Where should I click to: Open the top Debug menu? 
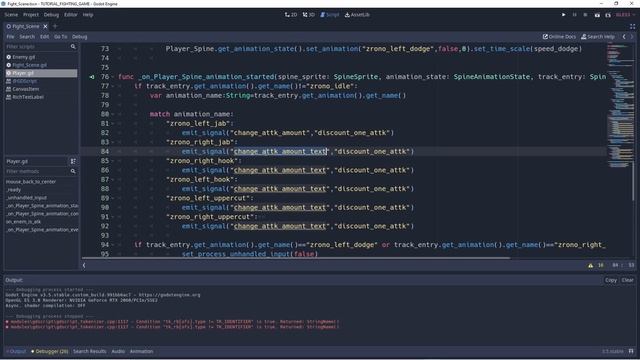pyautogui.click(x=51, y=15)
